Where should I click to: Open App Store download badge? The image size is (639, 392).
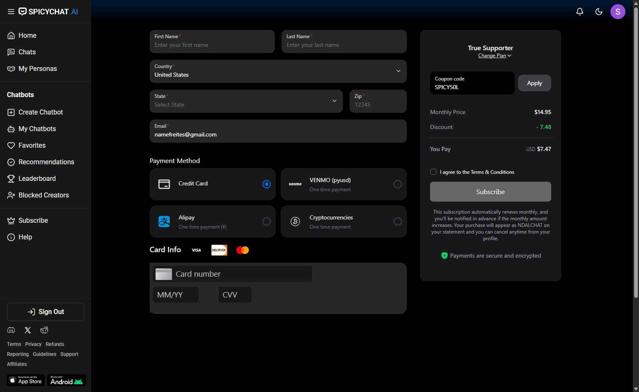click(x=26, y=381)
